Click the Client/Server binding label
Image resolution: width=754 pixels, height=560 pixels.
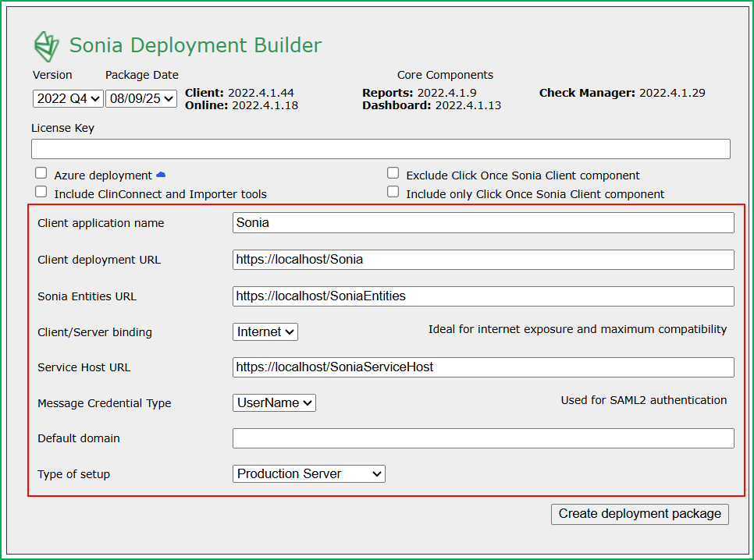tap(94, 332)
